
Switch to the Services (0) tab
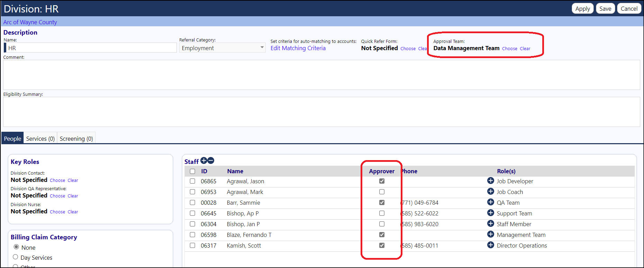[x=40, y=138]
